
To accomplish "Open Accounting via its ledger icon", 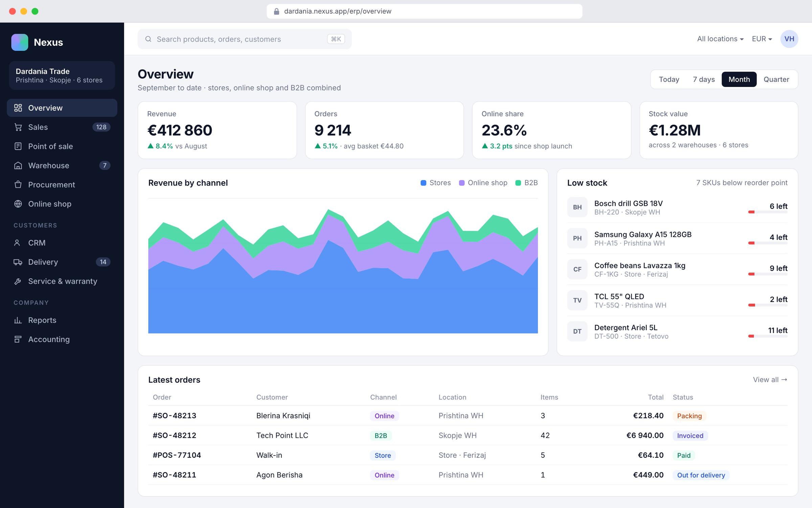I will pyautogui.click(x=18, y=339).
